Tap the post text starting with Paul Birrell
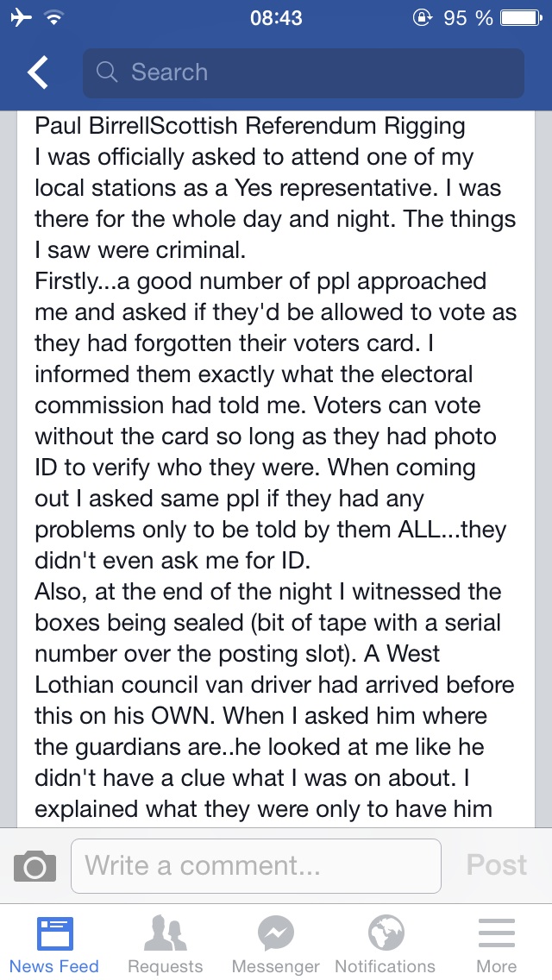This screenshot has height=980, width=552. click(276, 467)
